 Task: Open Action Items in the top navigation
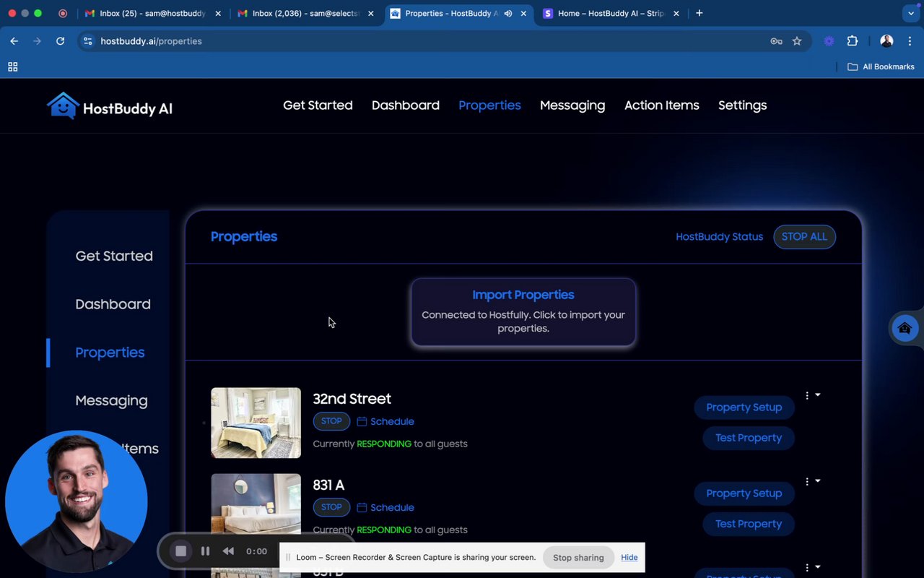coord(662,105)
